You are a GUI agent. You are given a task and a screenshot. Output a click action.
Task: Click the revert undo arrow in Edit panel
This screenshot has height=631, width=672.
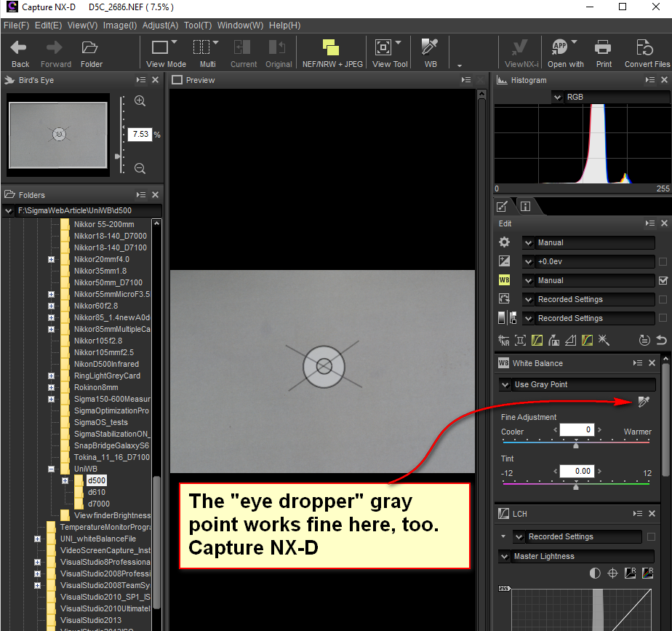[661, 341]
